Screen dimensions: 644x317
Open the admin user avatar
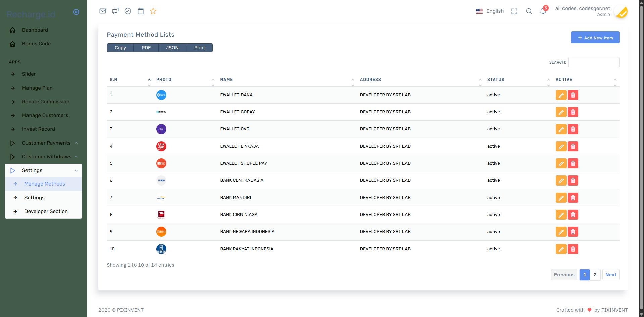click(621, 12)
